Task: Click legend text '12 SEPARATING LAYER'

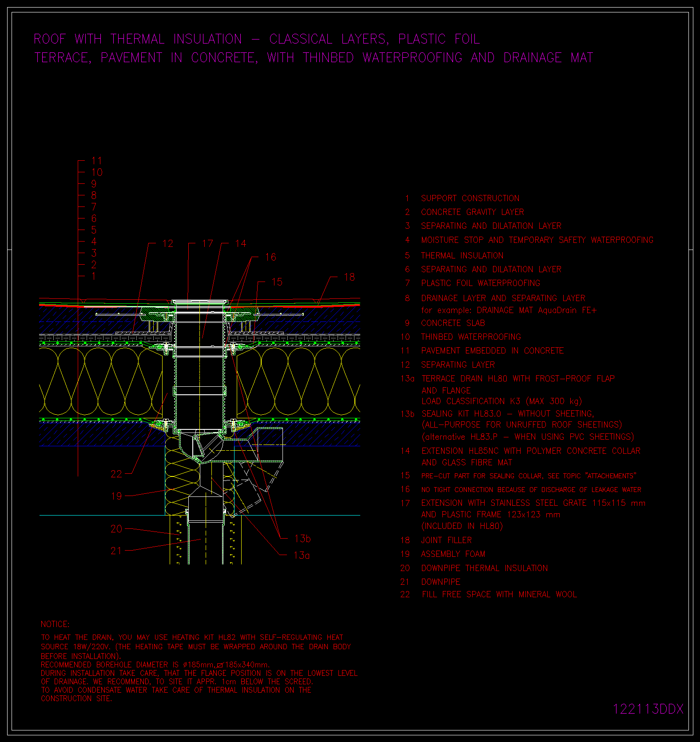Action: coord(448,365)
